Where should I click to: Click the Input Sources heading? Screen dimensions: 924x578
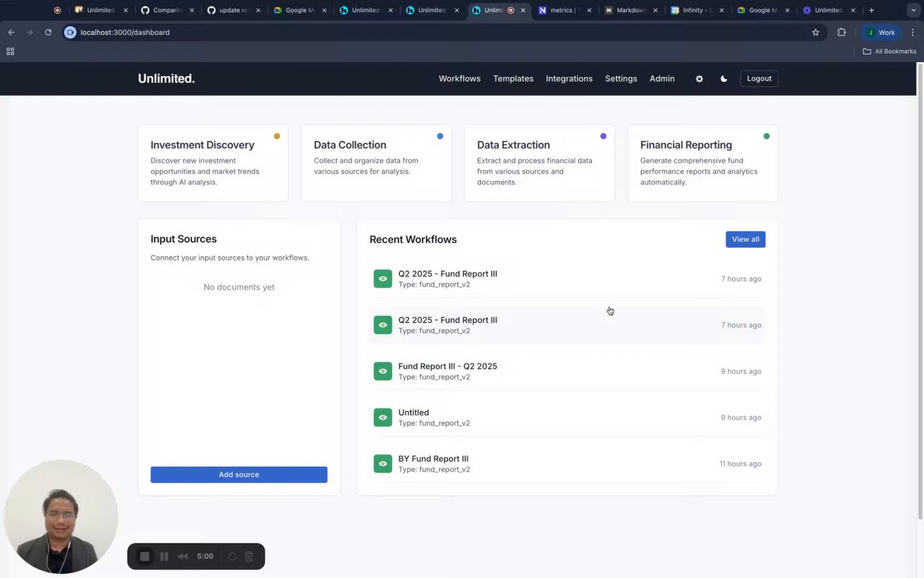click(x=183, y=239)
